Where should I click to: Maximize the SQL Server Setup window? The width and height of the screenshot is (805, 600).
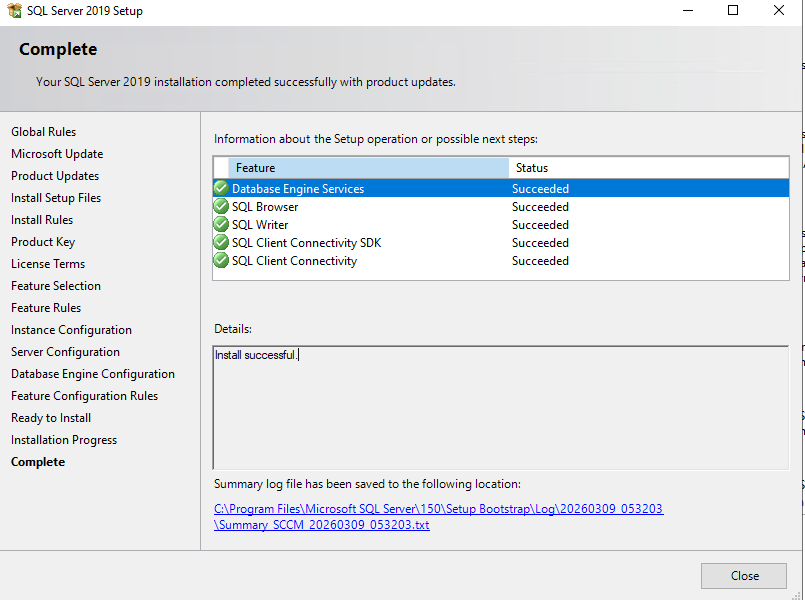[x=733, y=11]
